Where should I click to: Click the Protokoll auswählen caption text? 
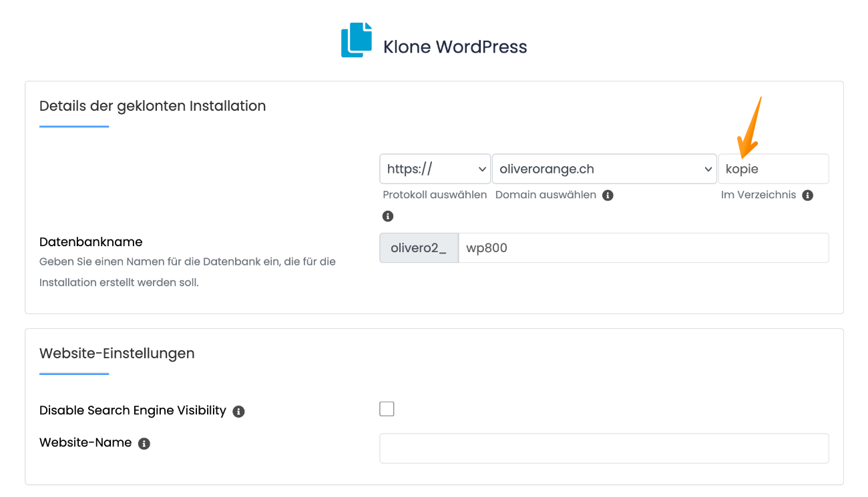click(x=435, y=195)
